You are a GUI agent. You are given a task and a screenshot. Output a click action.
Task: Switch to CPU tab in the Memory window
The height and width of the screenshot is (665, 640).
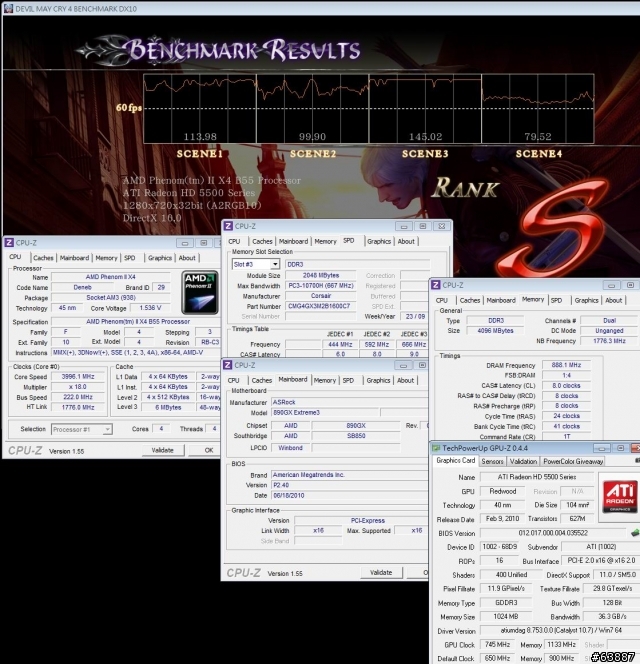point(442,300)
